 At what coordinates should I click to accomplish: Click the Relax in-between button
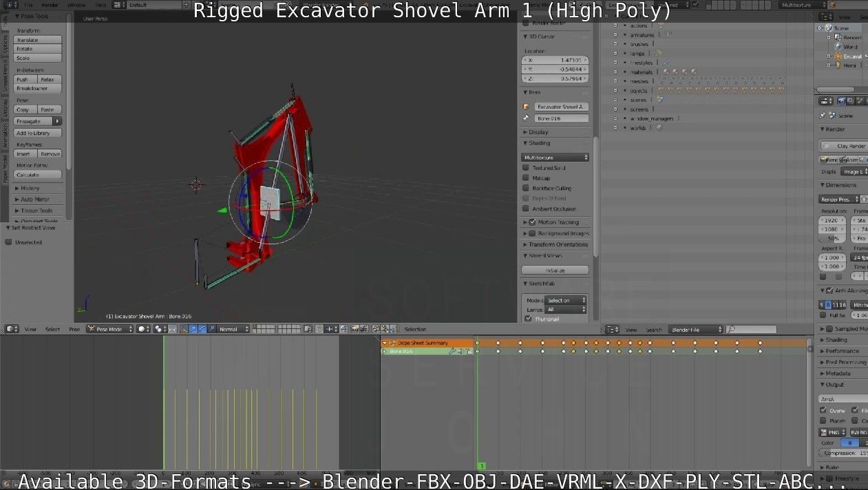[50, 79]
